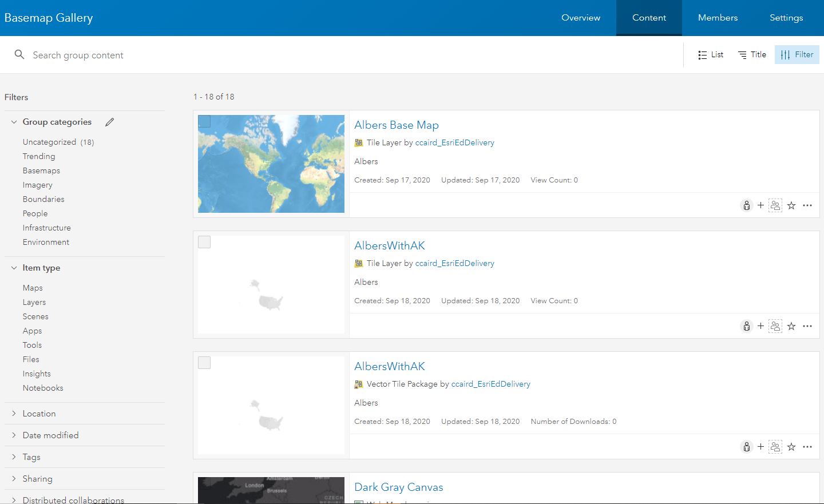Open the edit pencil next to Group categories
The width and height of the screenshot is (824, 504).
(x=109, y=121)
